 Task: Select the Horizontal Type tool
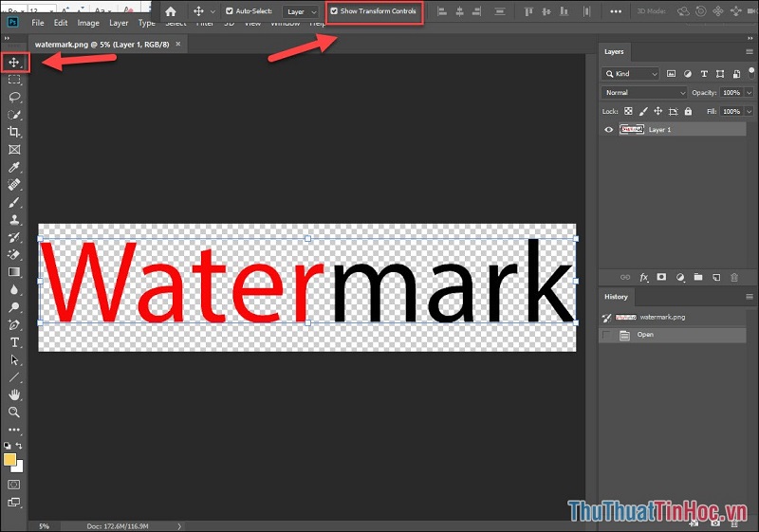(14, 342)
